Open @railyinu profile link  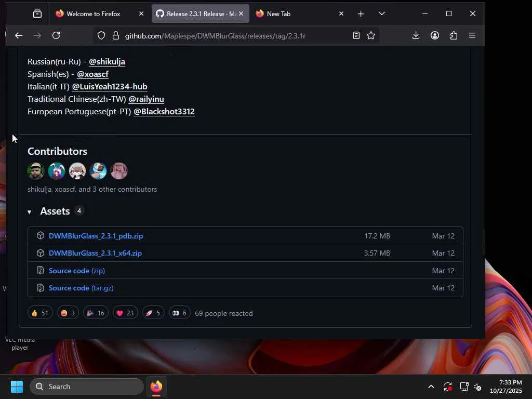[x=146, y=99]
